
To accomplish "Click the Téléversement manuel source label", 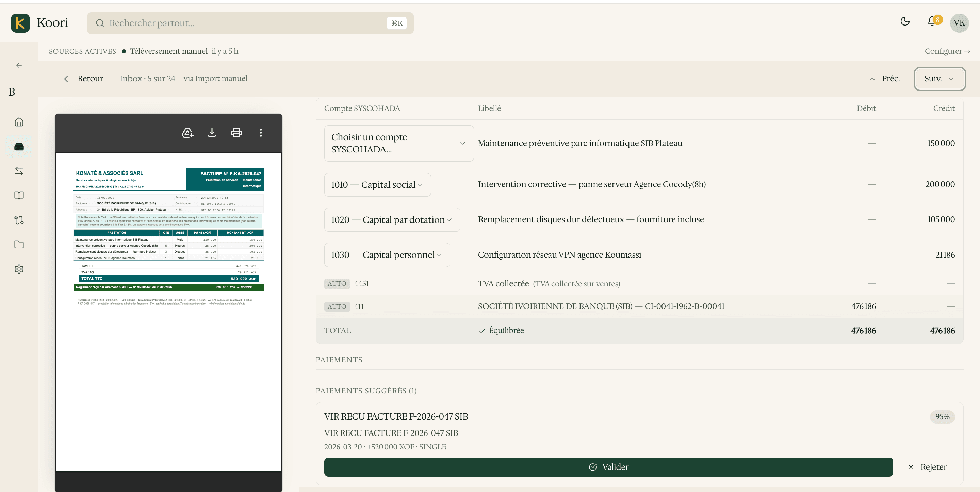I will (168, 51).
